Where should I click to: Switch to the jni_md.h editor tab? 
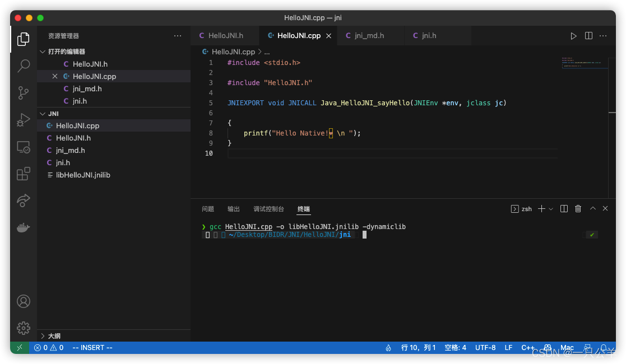pyautogui.click(x=370, y=36)
